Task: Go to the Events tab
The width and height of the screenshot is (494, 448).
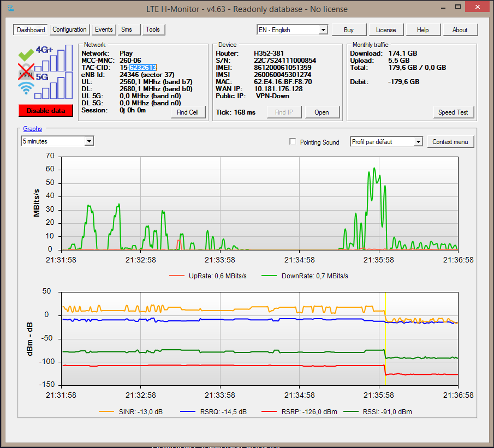Action: (x=104, y=29)
